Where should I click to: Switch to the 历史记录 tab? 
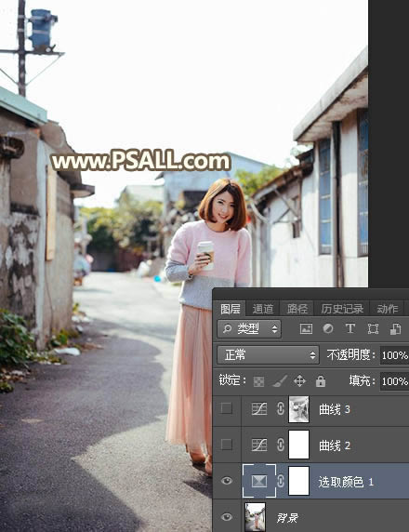[342, 309]
